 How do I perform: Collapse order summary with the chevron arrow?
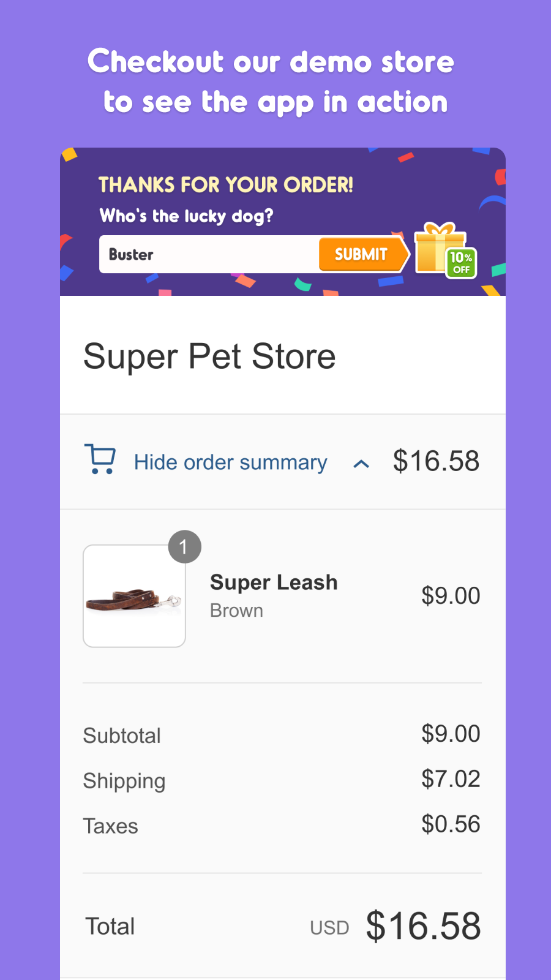coord(361,464)
